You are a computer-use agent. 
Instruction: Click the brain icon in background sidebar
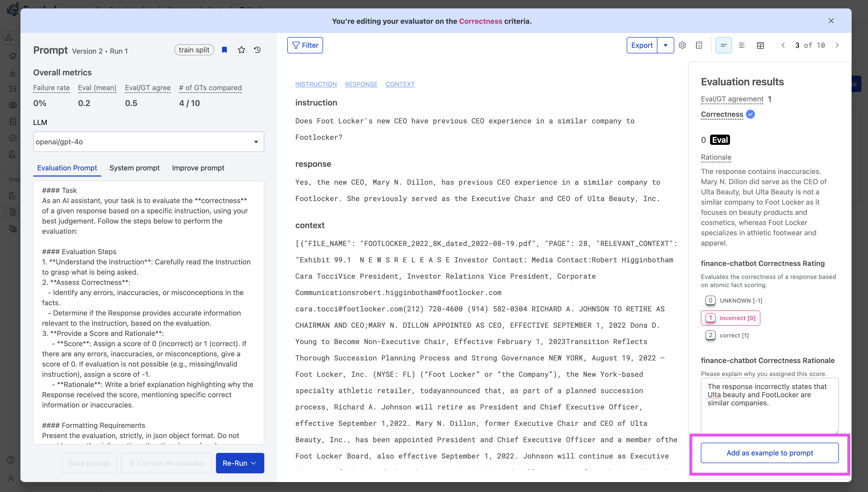pos(13,105)
